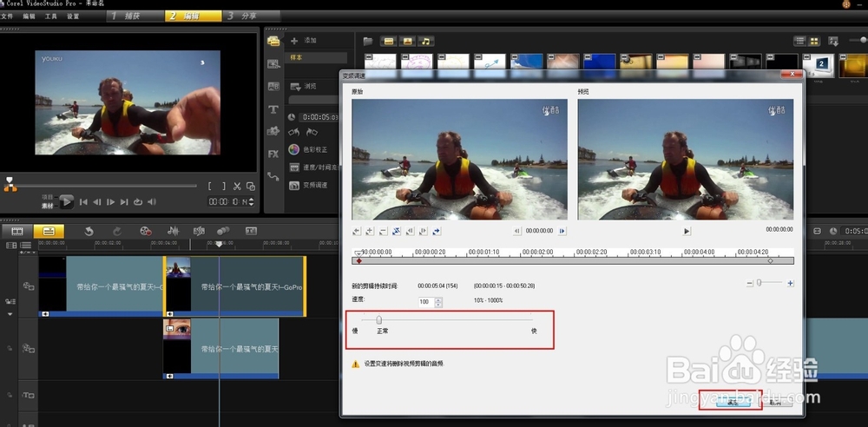Rotate clip right icon in options panel
The height and width of the screenshot is (427, 868).
coord(312,133)
